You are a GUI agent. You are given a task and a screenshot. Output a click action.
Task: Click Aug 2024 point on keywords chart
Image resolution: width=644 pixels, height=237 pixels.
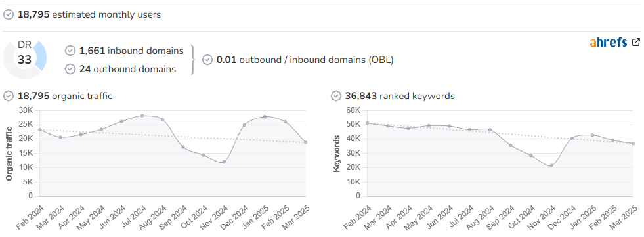490,130
